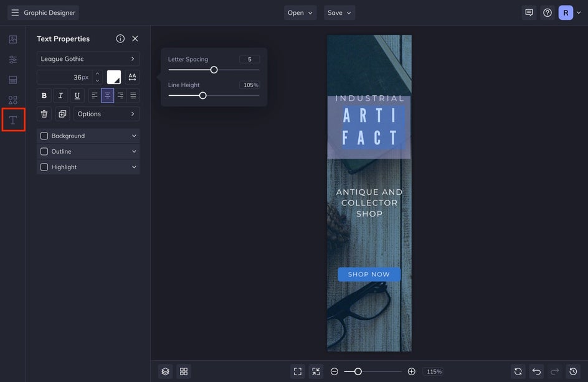Apply Italic formatting to text

[x=60, y=95]
